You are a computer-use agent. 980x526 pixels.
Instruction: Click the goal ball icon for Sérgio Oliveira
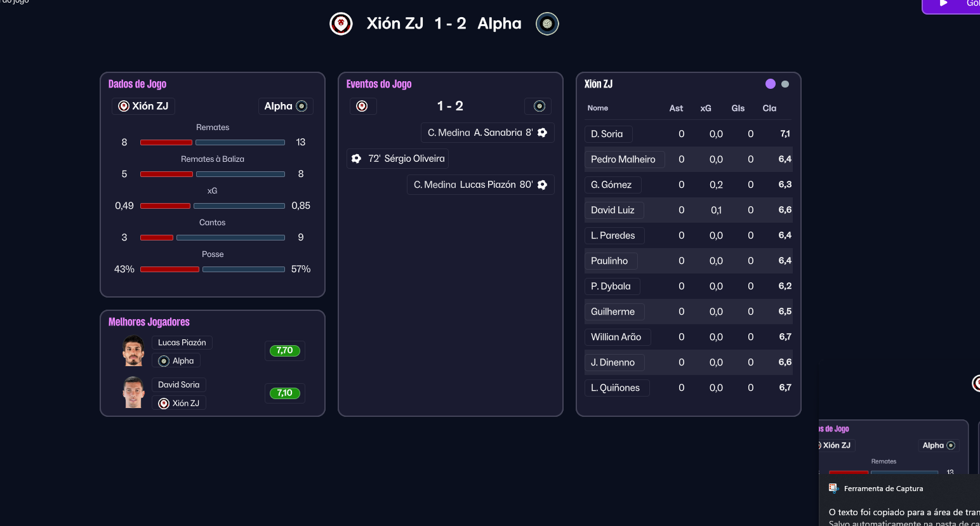(357, 159)
